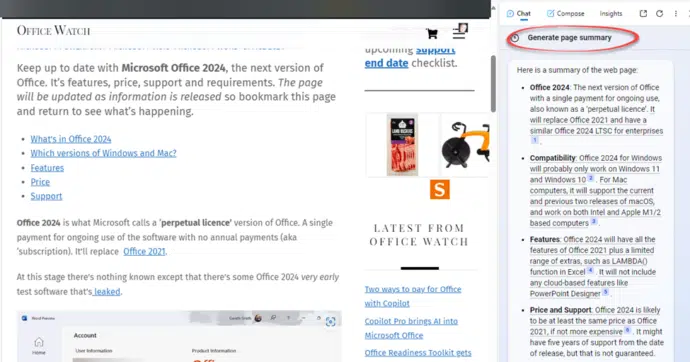Go to Office Watch home logo
The width and height of the screenshot is (690, 362).
click(53, 30)
